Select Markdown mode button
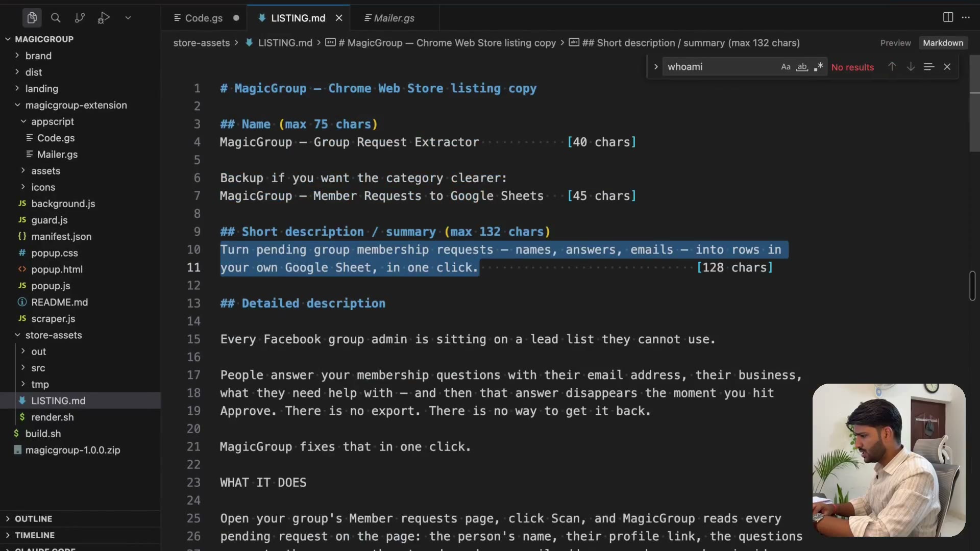This screenshot has width=980, height=551. pos(943,43)
